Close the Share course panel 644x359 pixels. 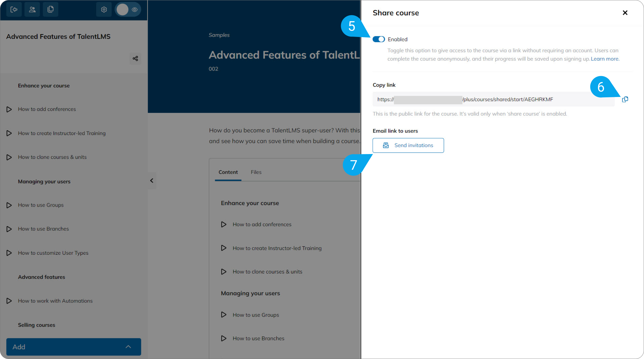click(625, 13)
